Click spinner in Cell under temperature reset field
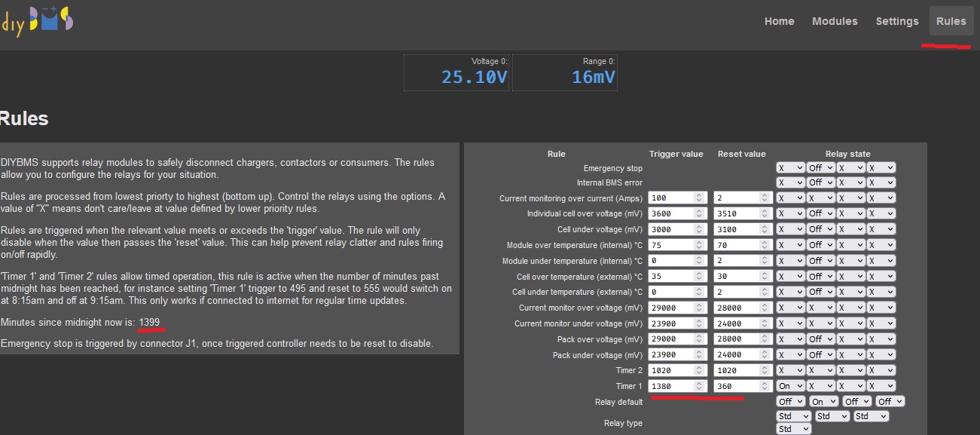 coord(765,292)
